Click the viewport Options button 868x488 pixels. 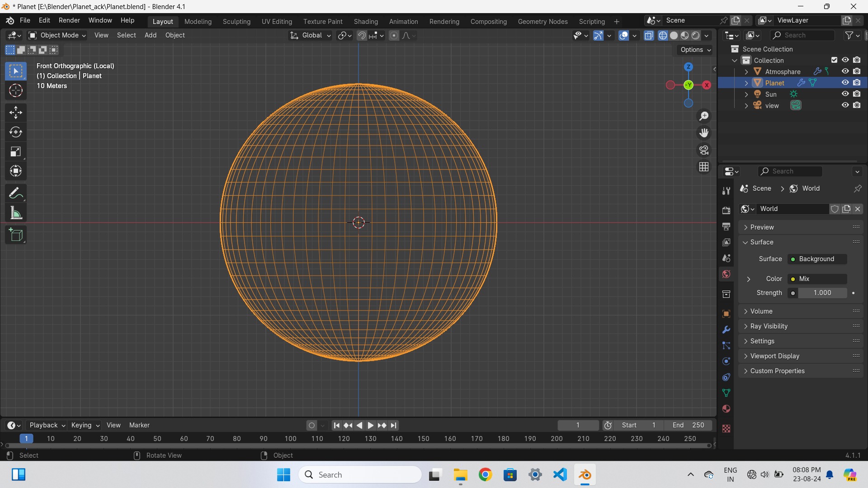[695, 50]
